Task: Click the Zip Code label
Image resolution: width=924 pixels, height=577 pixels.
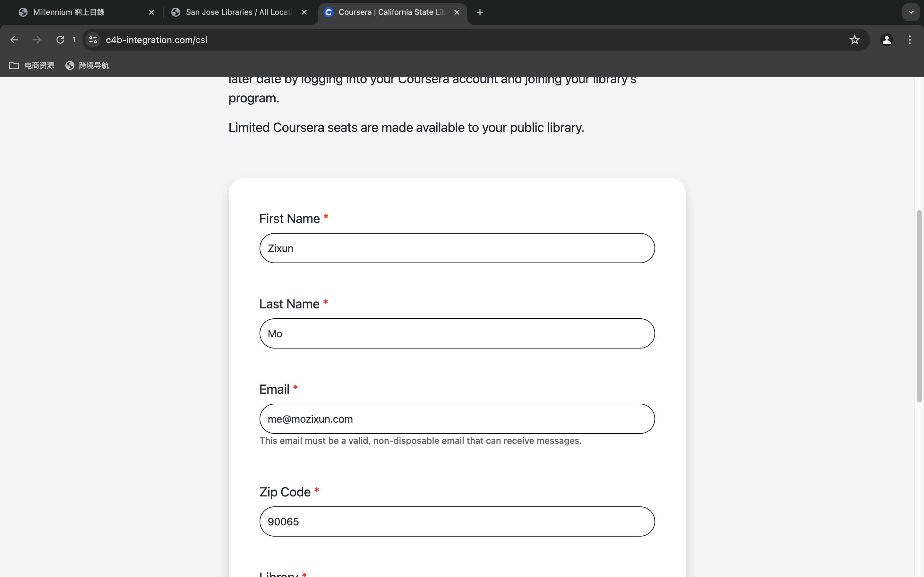Action: (x=285, y=492)
